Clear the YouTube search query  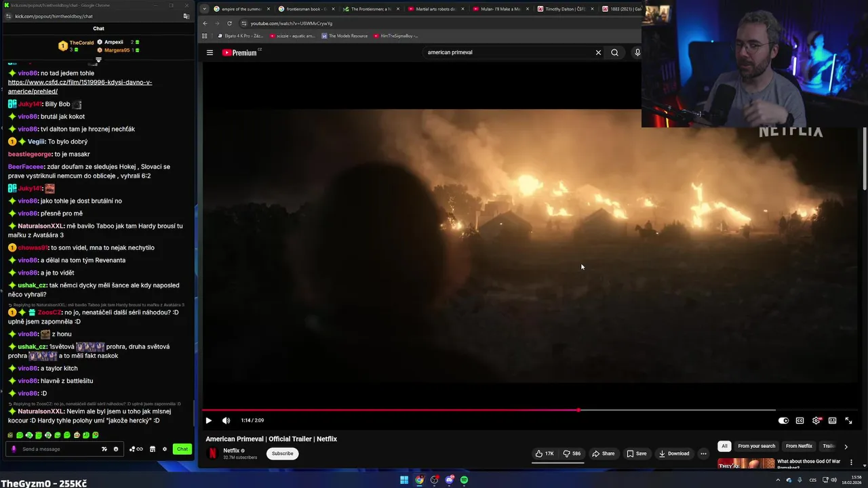[x=598, y=52]
